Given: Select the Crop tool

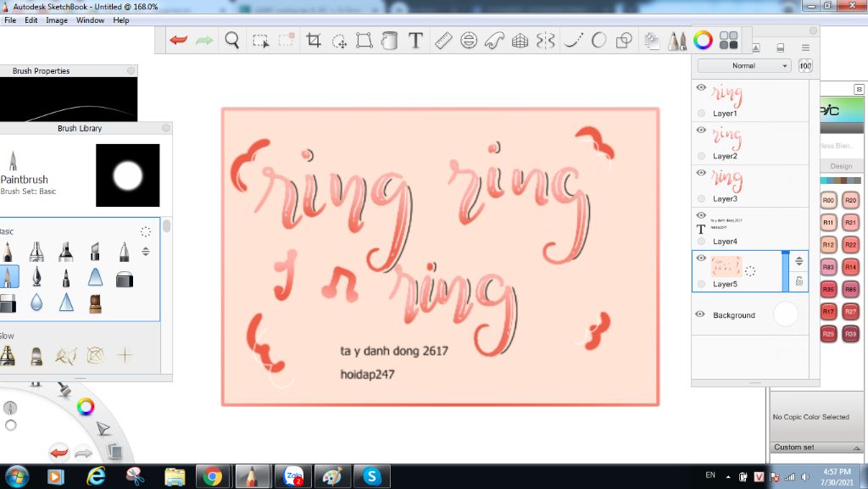Looking at the screenshot, I should pos(314,40).
